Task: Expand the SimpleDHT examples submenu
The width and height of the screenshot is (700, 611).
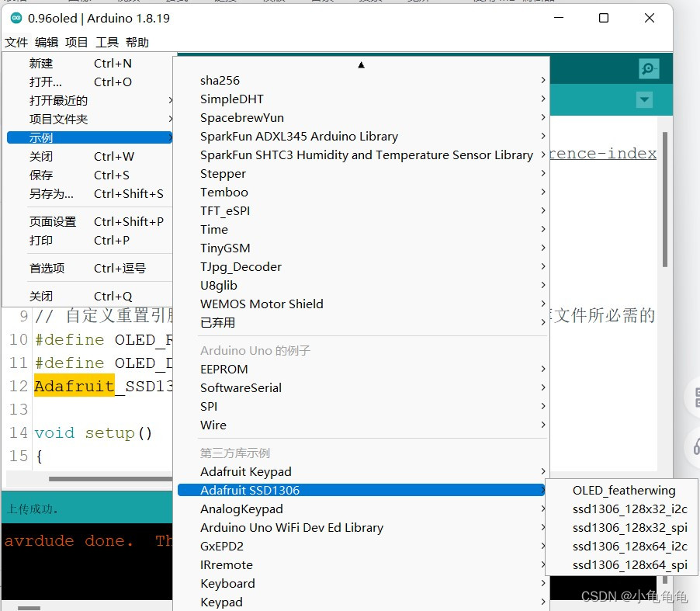Action: (362, 99)
